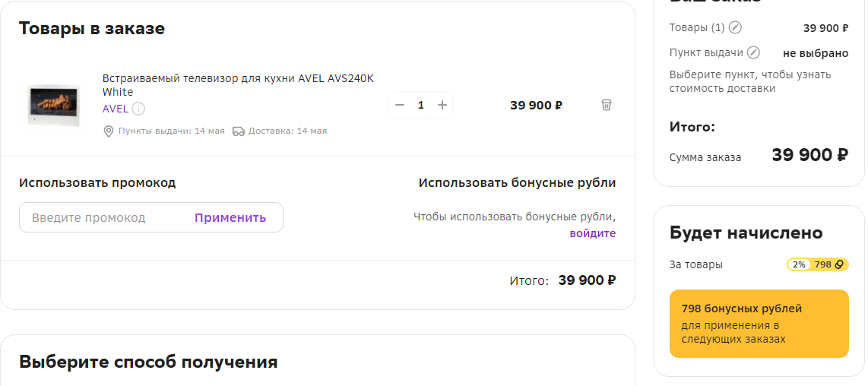Increase quantity with the plus button
The width and height of the screenshot is (868, 386).
[x=442, y=105]
